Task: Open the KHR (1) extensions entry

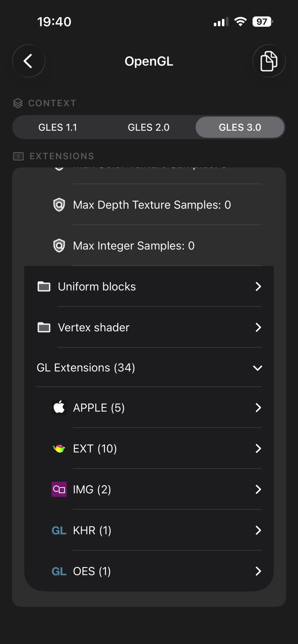Action: [x=149, y=530]
